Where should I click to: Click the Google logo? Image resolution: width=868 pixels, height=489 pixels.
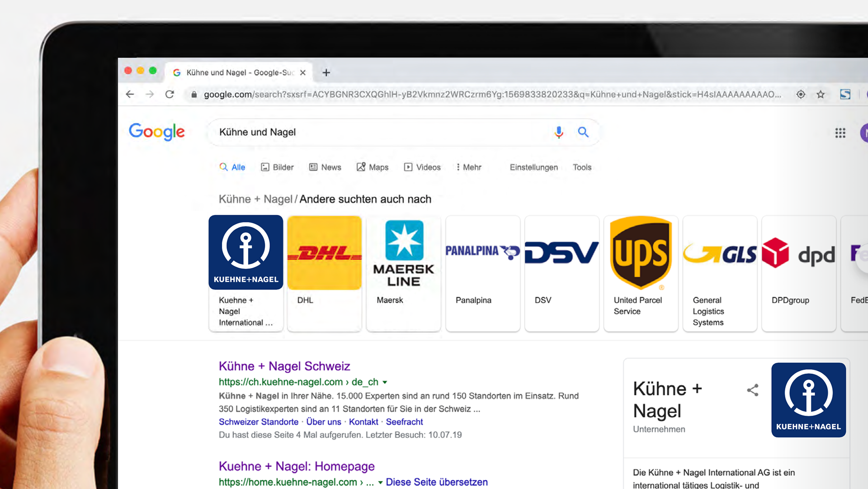click(157, 132)
